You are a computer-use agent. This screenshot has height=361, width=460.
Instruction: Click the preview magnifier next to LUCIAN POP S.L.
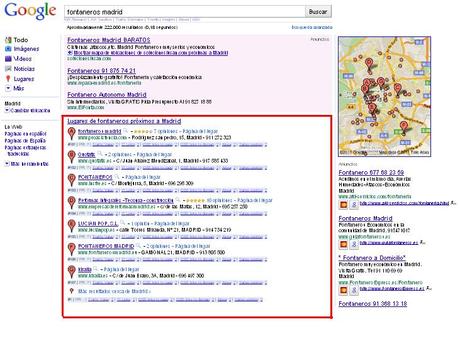point(123,223)
